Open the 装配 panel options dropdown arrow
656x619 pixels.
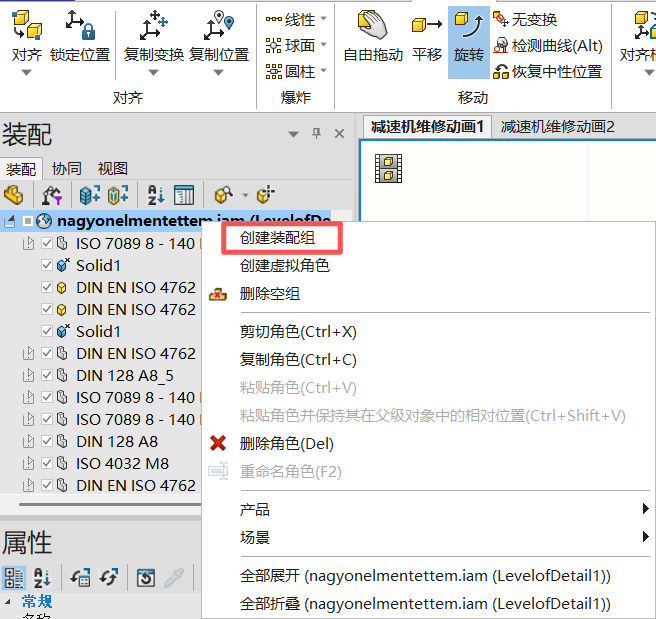pos(293,134)
